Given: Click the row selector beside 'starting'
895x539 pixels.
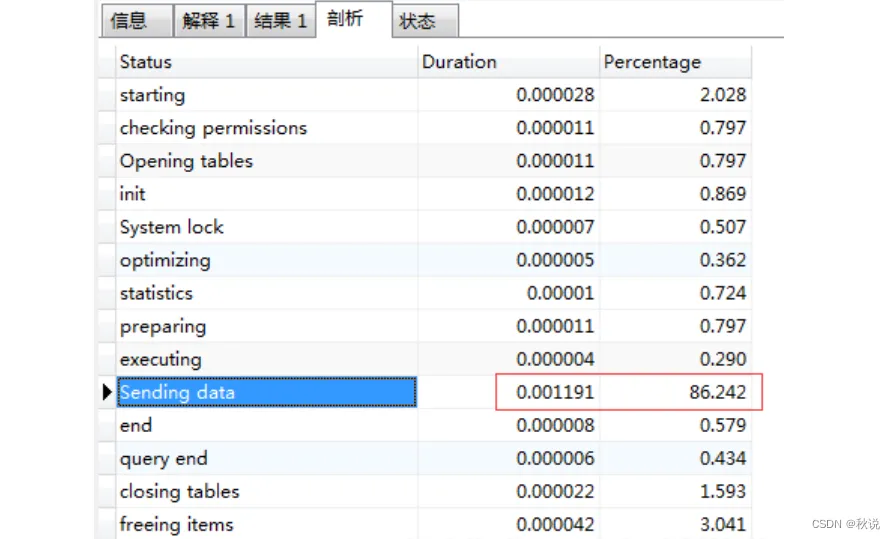Looking at the screenshot, I should point(107,95).
